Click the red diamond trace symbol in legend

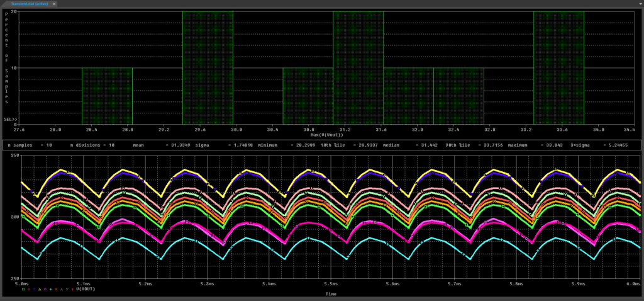point(29,289)
